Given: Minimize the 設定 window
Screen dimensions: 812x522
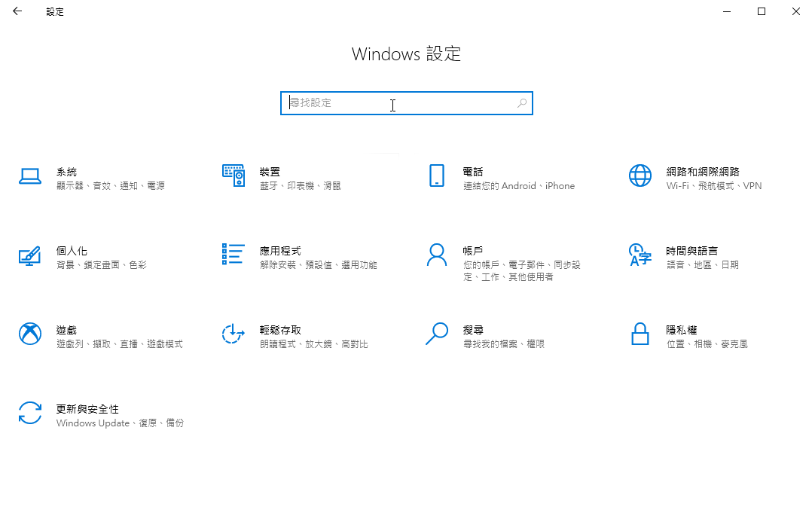Looking at the screenshot, I should (727, 11).
